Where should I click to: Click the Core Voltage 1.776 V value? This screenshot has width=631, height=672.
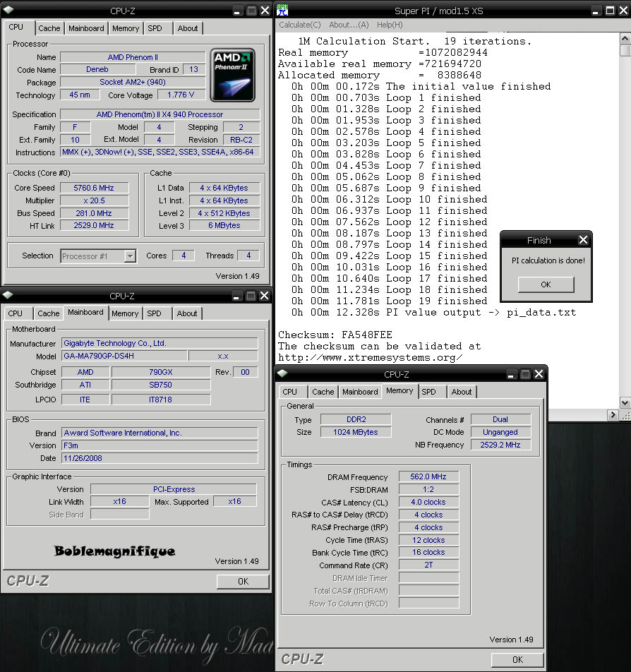click(x=181, y=95)
